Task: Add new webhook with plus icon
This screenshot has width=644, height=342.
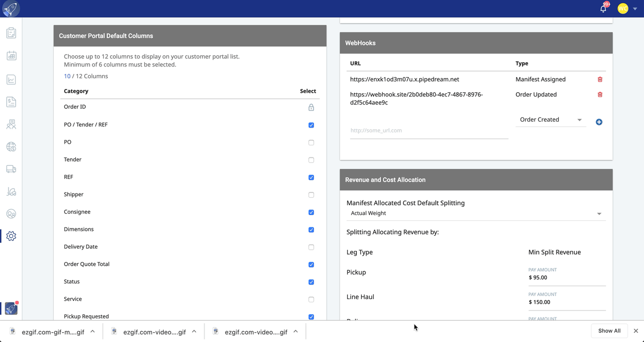Action: point(599,122)
